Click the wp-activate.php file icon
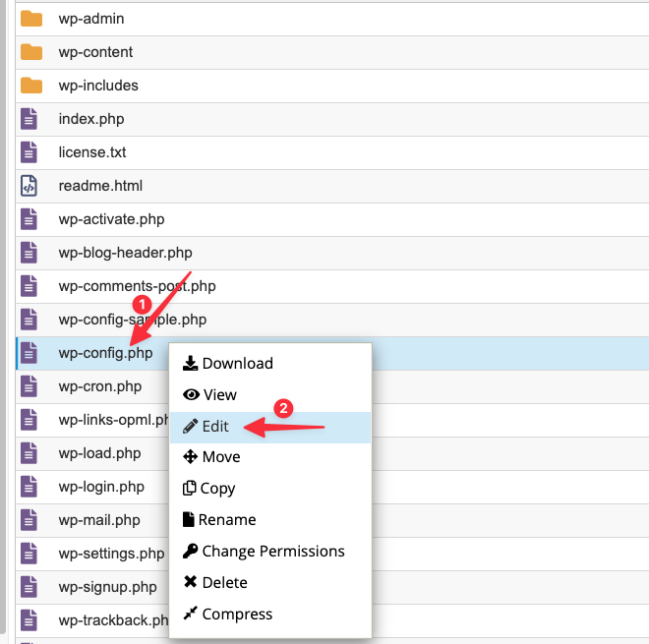This screenshot has height=644, width=649. click(29, 219)
